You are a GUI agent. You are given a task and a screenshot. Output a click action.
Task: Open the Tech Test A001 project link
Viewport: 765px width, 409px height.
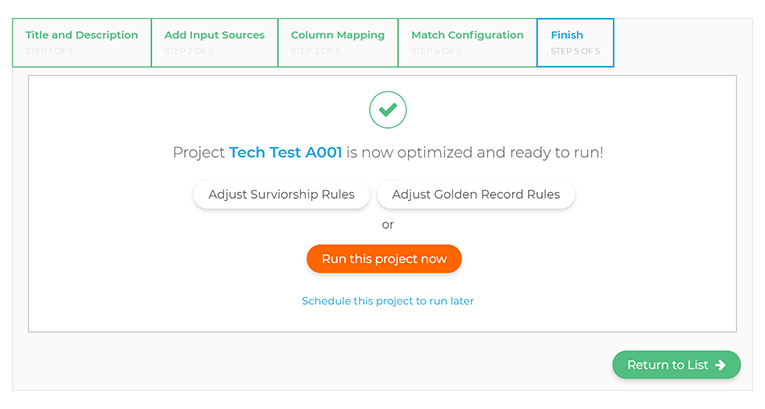286,153
